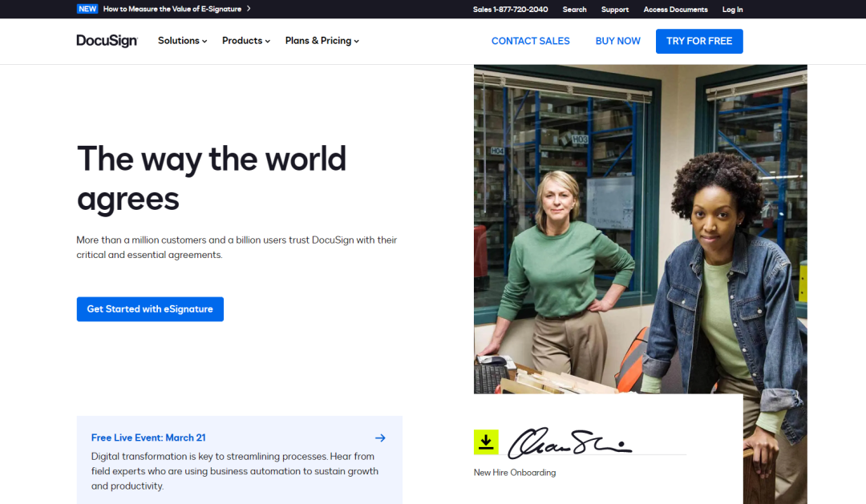
Task: Click Get Started with eSignature button
Action: pyautogui.click(x=150, y=309)
